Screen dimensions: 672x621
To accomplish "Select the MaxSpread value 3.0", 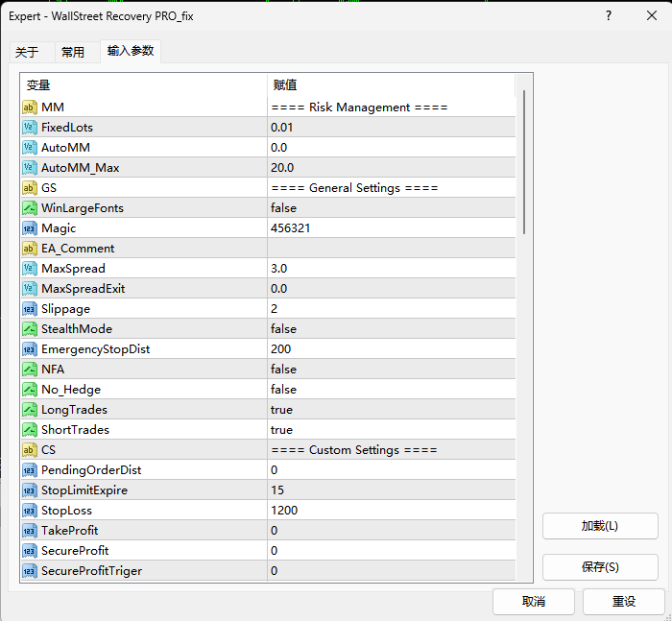I will click(x=392, y=269).
